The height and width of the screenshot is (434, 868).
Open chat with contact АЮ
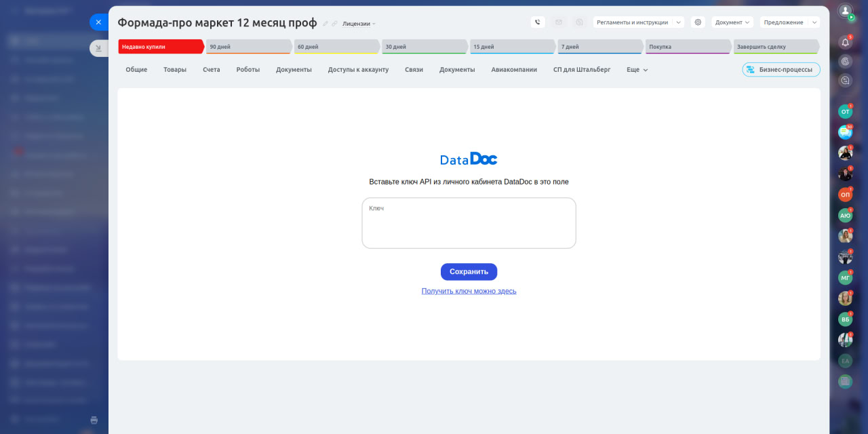[845, 216]
